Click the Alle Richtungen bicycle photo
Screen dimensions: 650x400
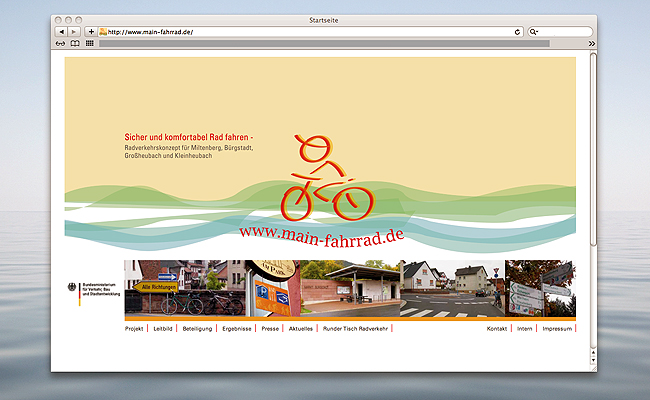(x=185, y=288)
